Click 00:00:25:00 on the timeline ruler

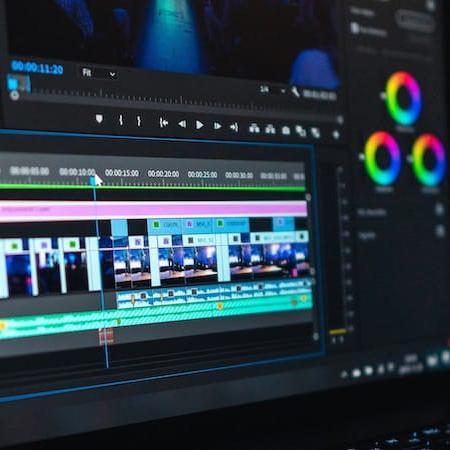(202, 175)
